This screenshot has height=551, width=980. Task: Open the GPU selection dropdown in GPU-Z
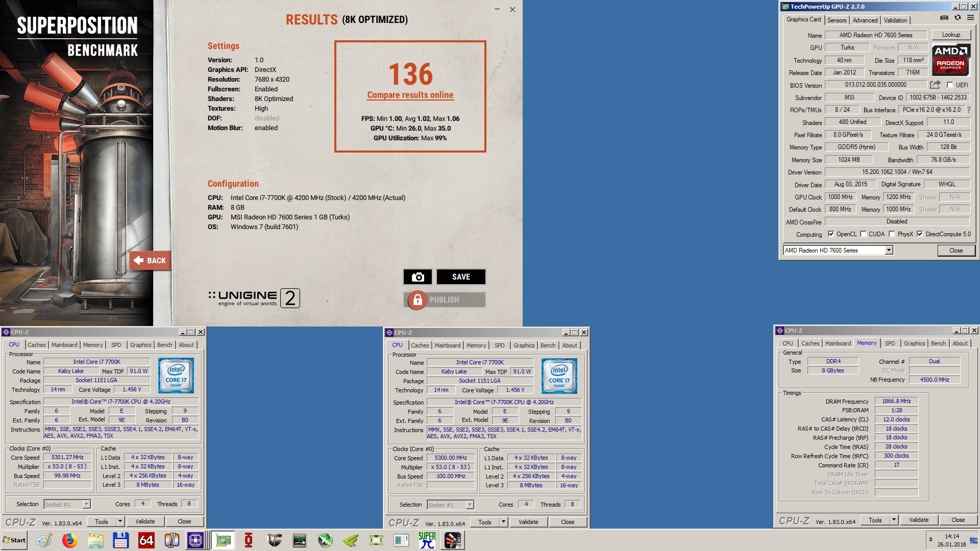(889, 251)
